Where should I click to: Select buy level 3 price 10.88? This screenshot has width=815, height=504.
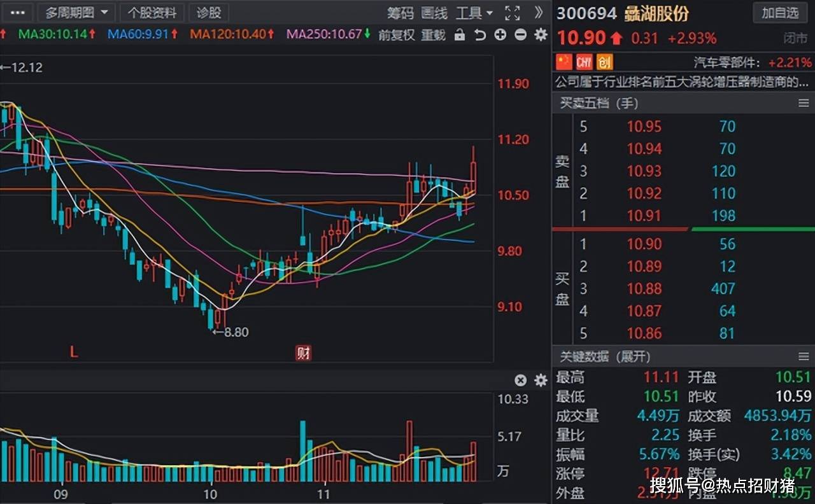644,289
